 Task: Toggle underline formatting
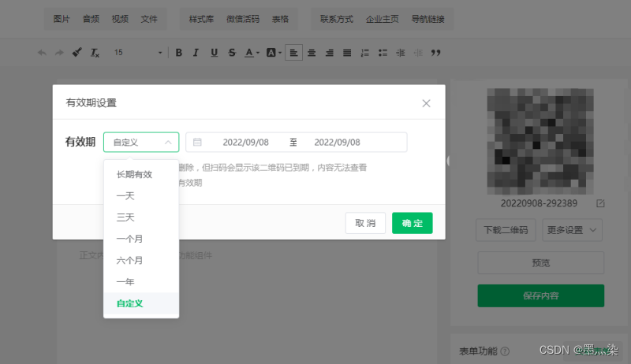214,53
